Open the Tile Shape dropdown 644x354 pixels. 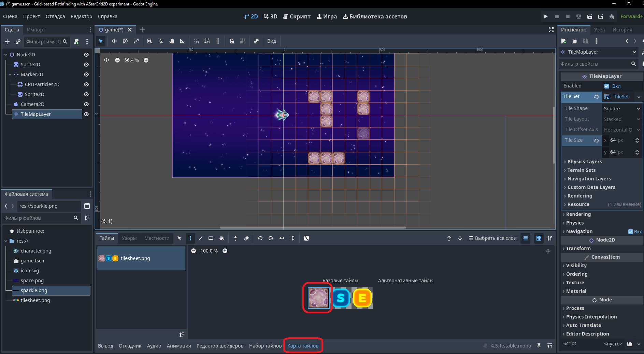[x=622, y=109]
